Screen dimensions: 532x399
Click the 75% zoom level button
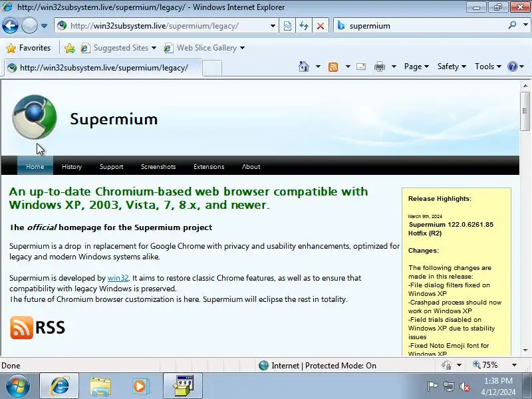point(485,365)
